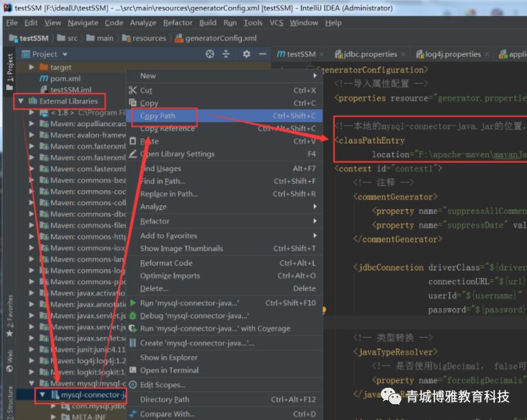Open the Project view dropdown arrow
Viewport: 527px width, 420px height.
coord(65,54)
